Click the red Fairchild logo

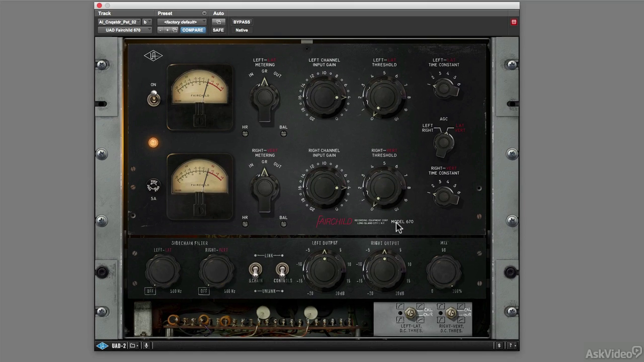click(x=334, y=221)
